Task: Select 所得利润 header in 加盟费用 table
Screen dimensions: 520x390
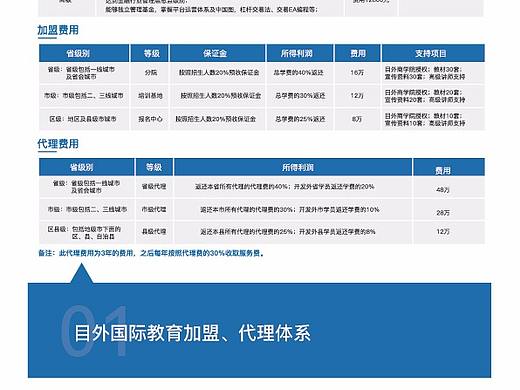Action: pyautogui.click(x=300, y=53)
